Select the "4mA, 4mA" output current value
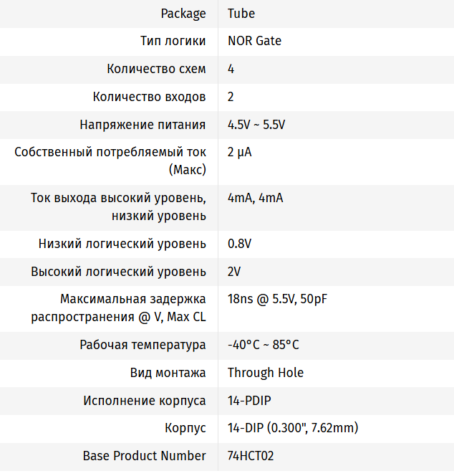Image resolution: width=454 pixels, height=476 pixels. coord(255,198)
